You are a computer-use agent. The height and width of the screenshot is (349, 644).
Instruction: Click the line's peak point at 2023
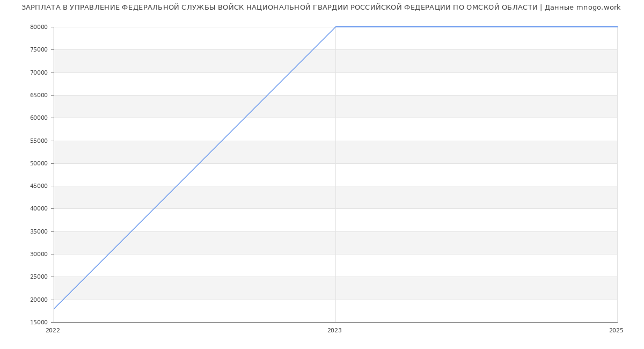coord(335,27)
